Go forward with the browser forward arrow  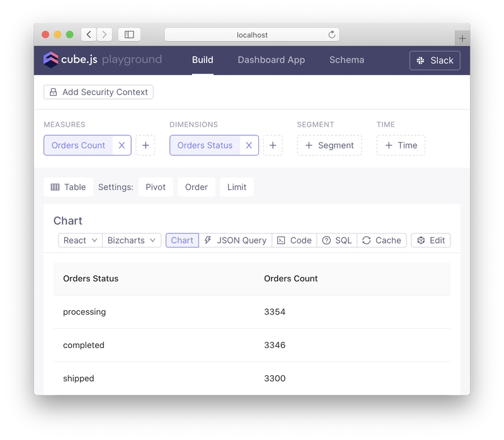(105, 35)
